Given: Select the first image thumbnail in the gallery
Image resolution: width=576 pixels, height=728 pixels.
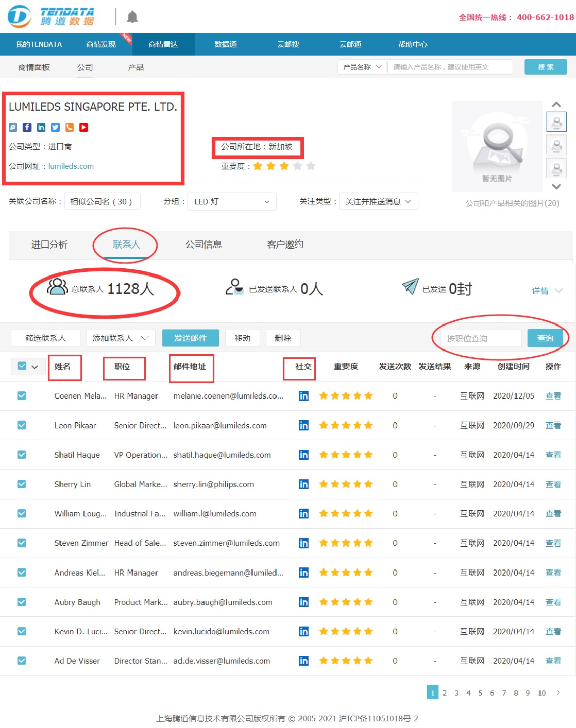Looking at the screenshot, I should pos(556,122).
